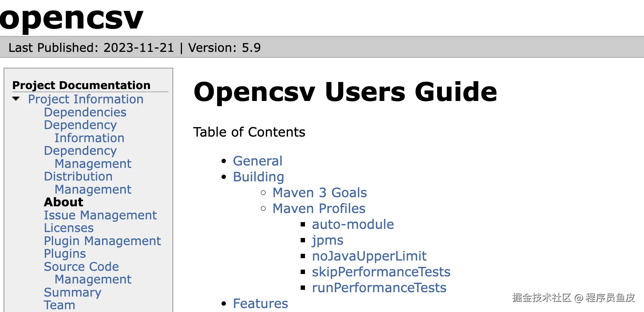Image resolution: width=644 pixels, height=312 pixels.
Task: Collapse the Project Information tree arrow
Action: [16, 99]
